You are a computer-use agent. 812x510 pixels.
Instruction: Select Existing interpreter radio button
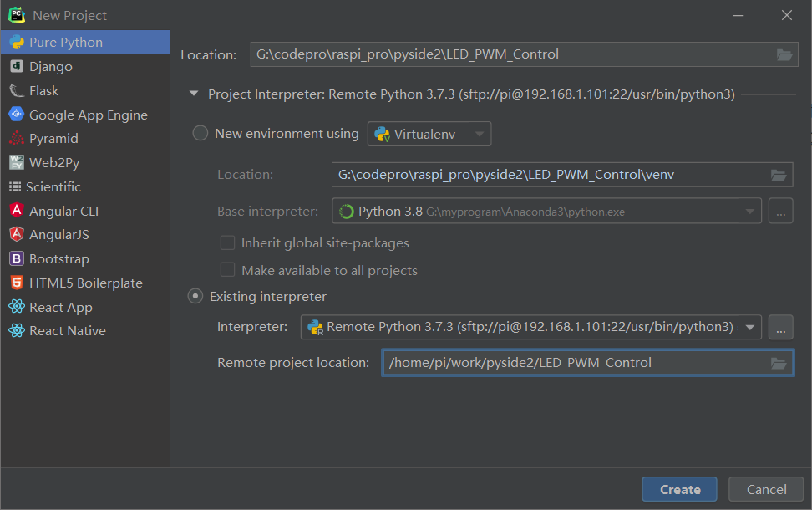195,297
